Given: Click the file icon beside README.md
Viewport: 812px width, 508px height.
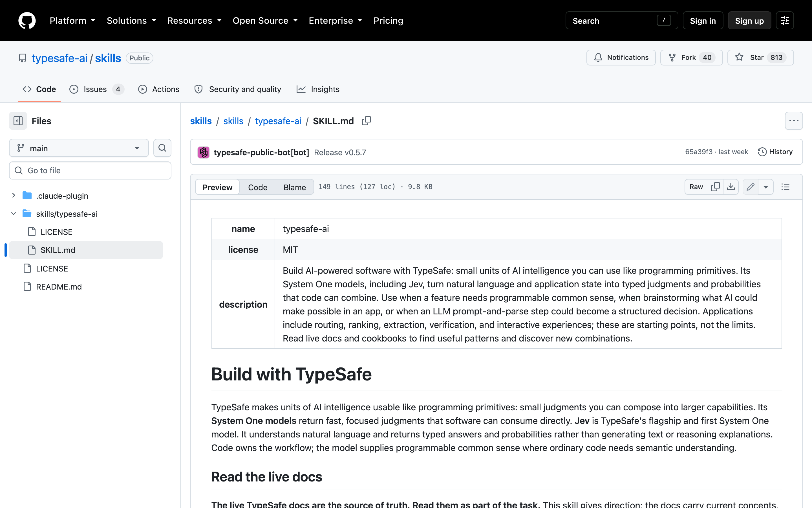Looking at the screenshot, I should point(27,286).
